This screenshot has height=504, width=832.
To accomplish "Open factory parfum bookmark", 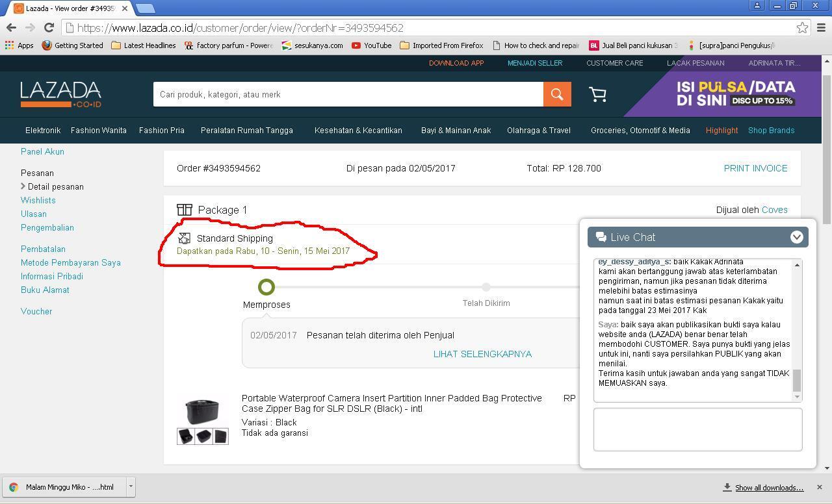I will 228,45.
